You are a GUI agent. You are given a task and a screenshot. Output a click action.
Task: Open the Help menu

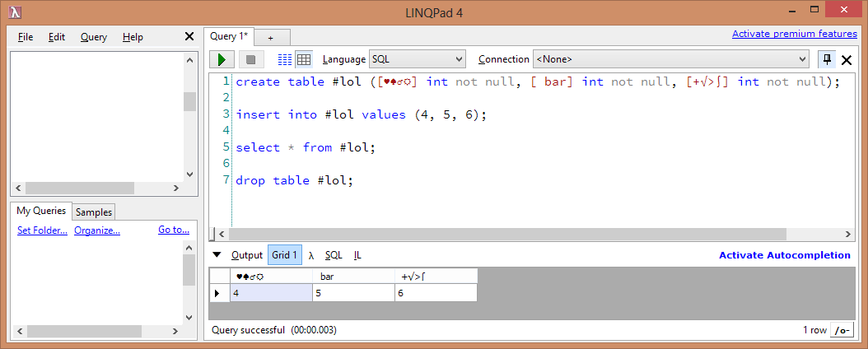coord(133,37)
